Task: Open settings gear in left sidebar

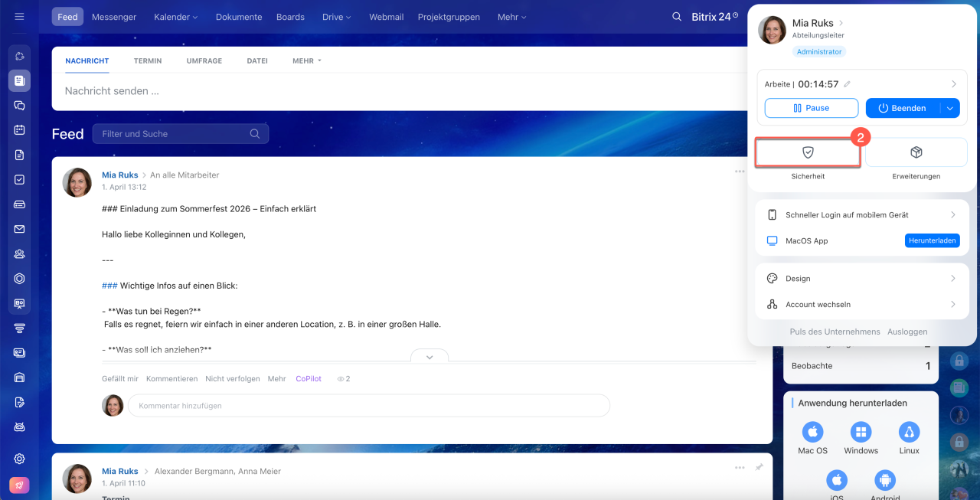Action: click(20, 459)
